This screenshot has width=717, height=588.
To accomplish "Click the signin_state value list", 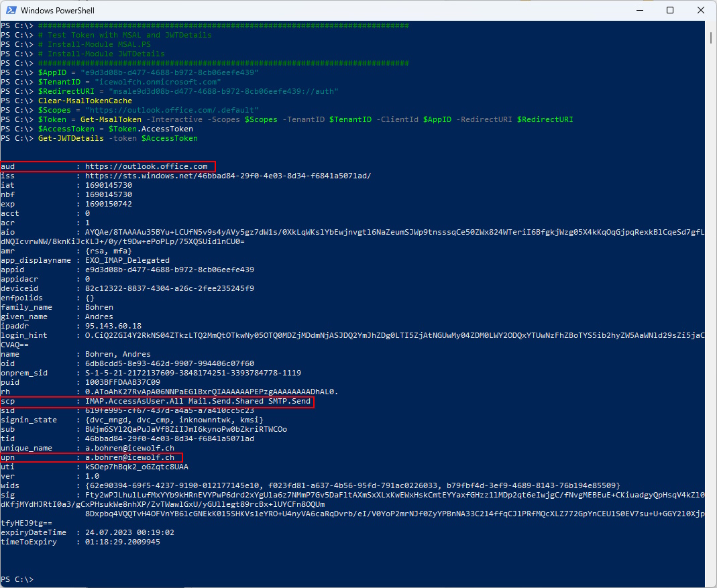I will point(174,420).
